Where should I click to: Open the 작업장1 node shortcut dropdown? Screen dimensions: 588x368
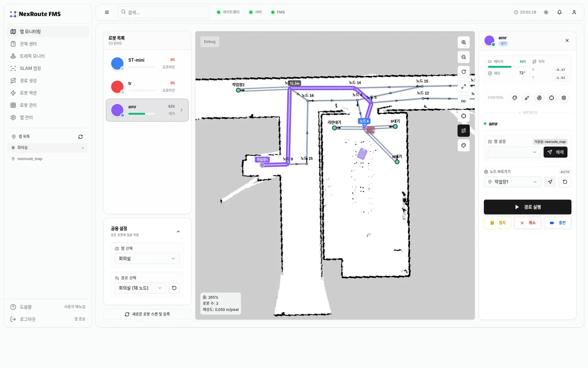(512, 182)
